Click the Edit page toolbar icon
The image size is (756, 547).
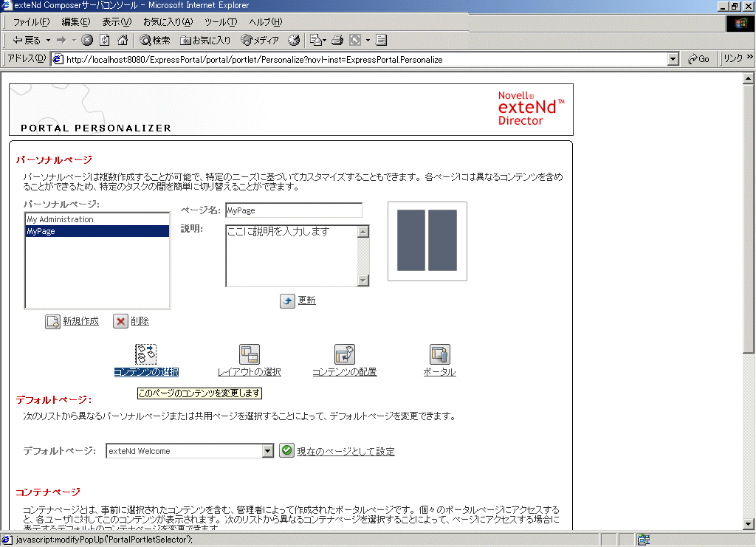click(x=355, y=41)
